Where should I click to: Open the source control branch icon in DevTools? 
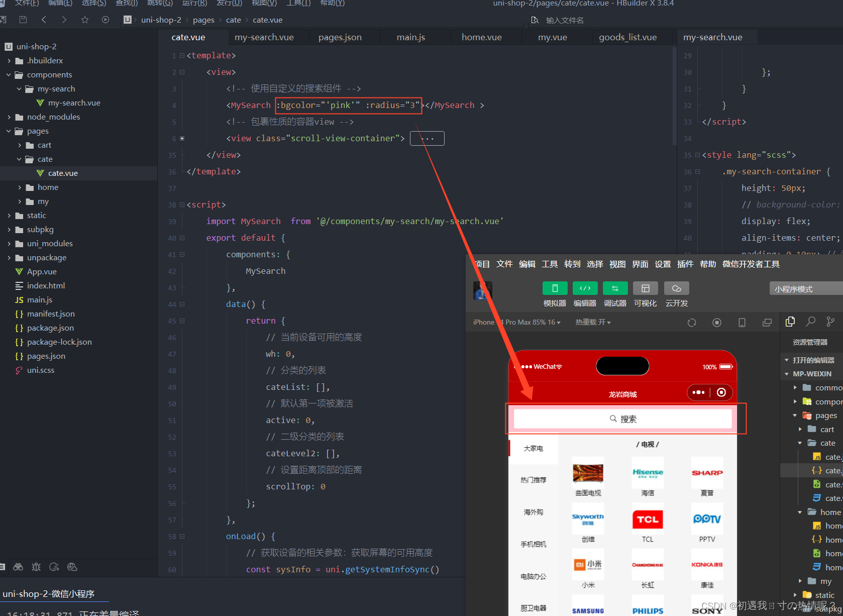[830, 322]
